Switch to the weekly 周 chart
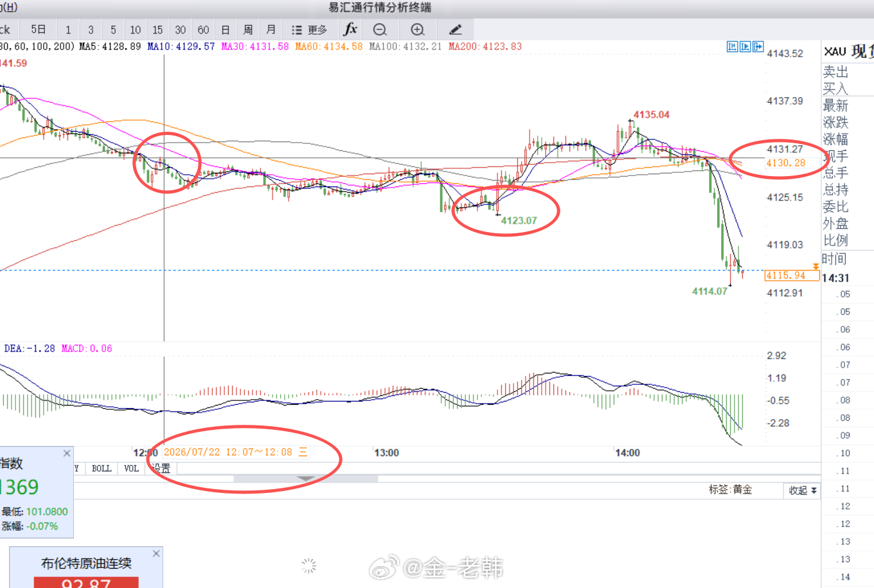874x588 pixels. tap(248, 30)
